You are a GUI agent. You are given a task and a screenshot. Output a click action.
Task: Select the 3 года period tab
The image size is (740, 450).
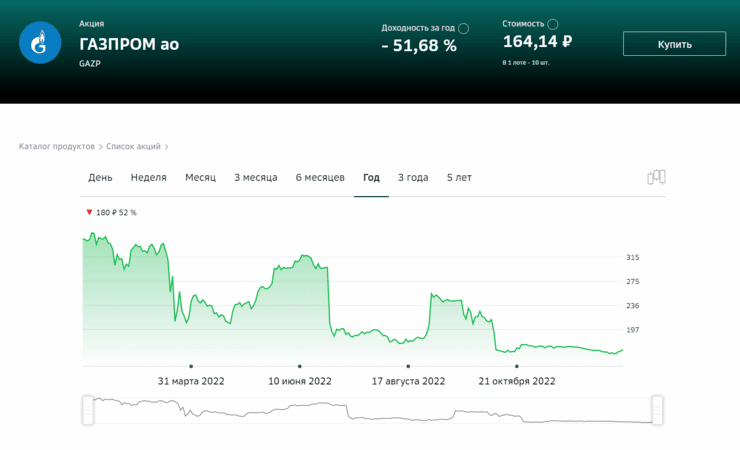tap(413, 177)
